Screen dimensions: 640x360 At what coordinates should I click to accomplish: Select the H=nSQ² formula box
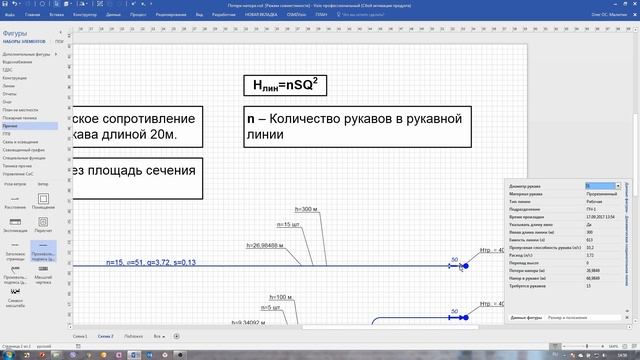pyautogui.click(x=285, y=85)
